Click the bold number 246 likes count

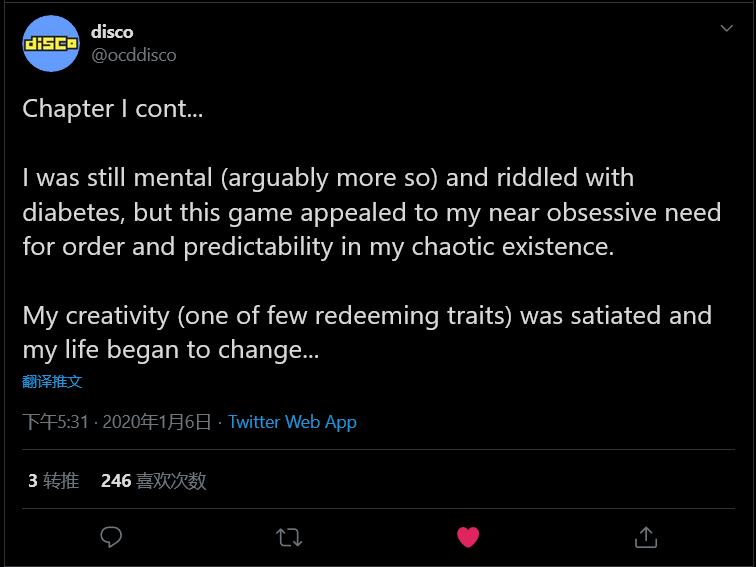pyautogui.click(x=116, y=481)
